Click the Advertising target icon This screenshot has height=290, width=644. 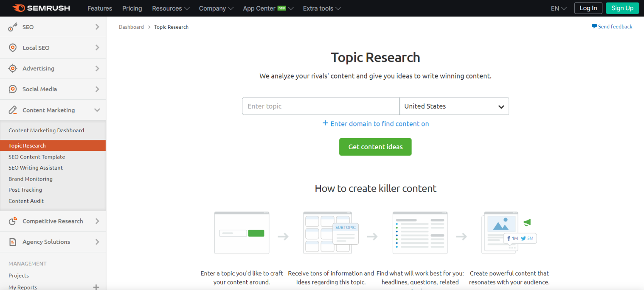[13, 68]
